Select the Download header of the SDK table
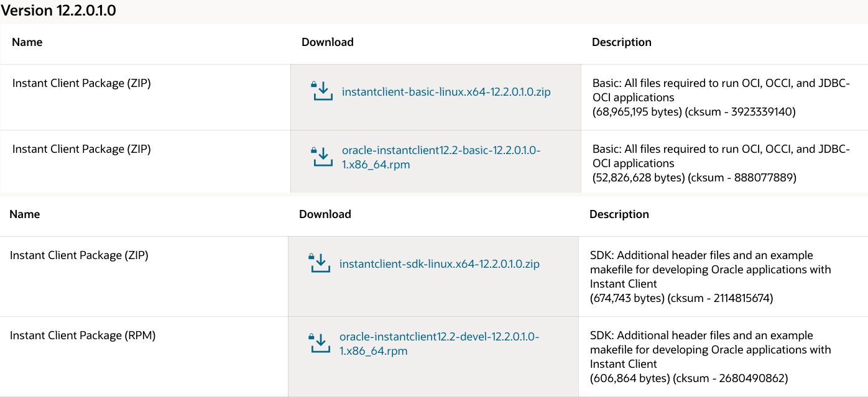868x397 pixels. 325,214
